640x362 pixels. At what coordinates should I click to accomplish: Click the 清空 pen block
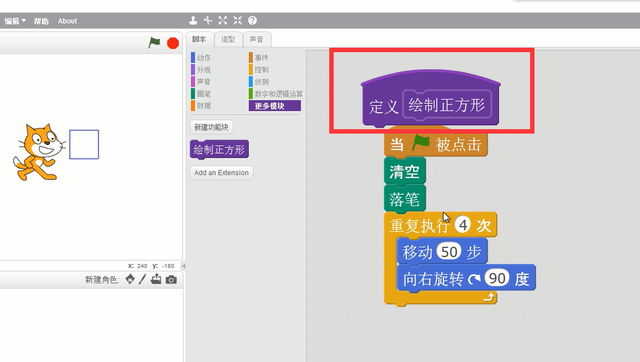click(x=404, y=171)
